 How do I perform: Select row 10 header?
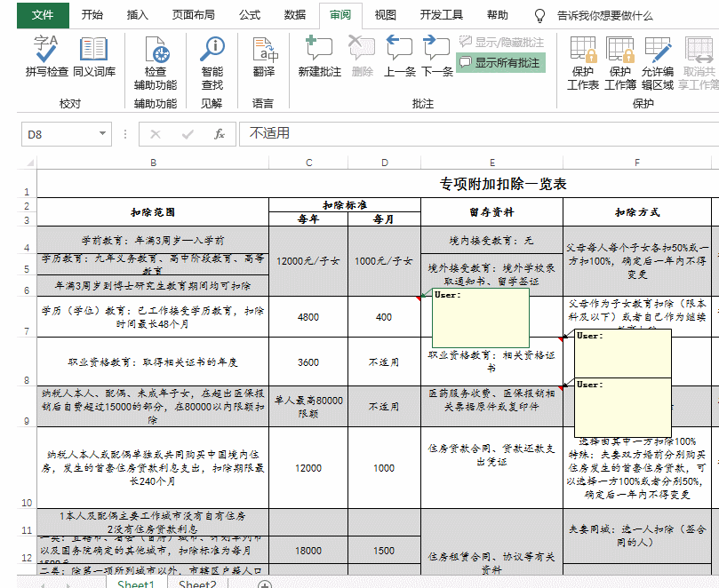point(27,468)
